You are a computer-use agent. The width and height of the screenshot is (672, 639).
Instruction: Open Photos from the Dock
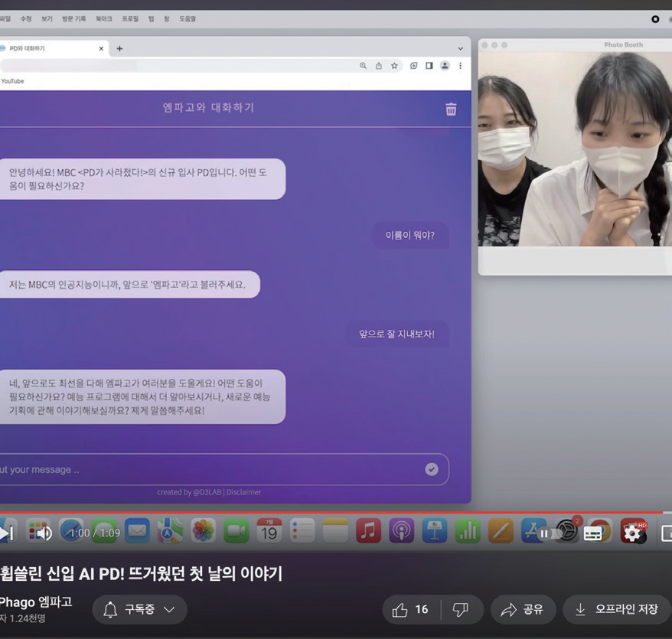click(x=203, y=530)
